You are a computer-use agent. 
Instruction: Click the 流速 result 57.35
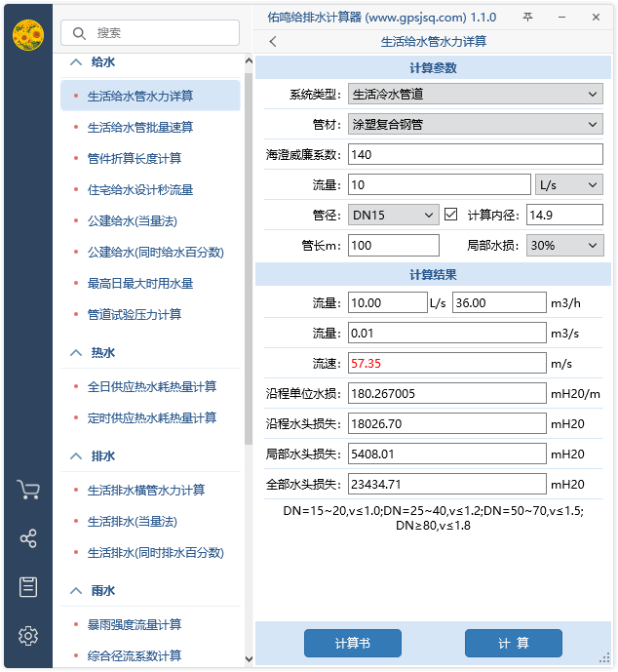(447, 363)
